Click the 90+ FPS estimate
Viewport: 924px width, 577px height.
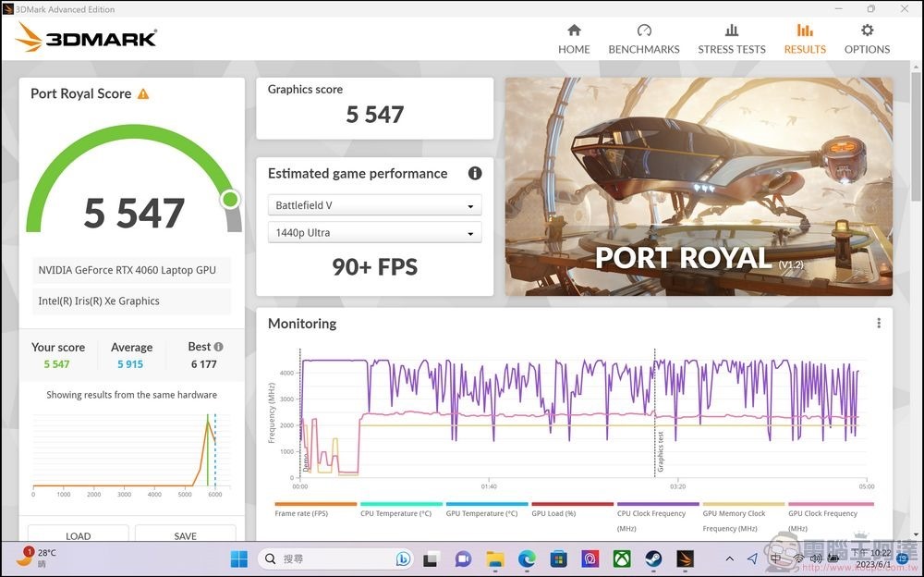(375, 266)
